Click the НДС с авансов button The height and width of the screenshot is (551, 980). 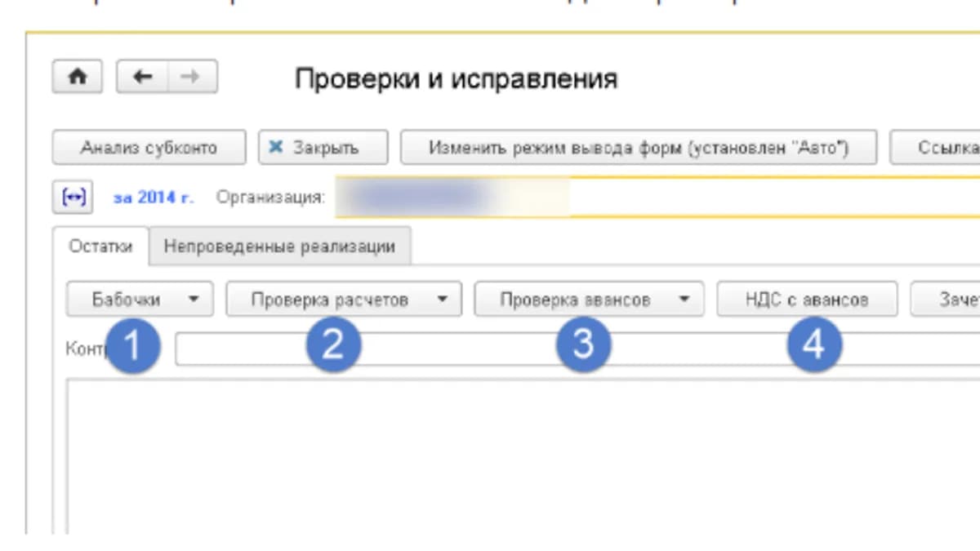(807, 300)
